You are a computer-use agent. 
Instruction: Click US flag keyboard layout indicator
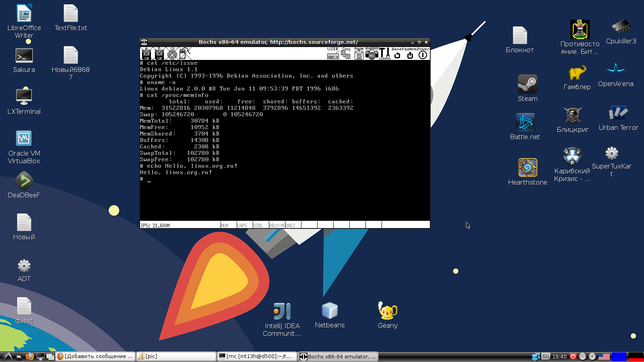604,356
